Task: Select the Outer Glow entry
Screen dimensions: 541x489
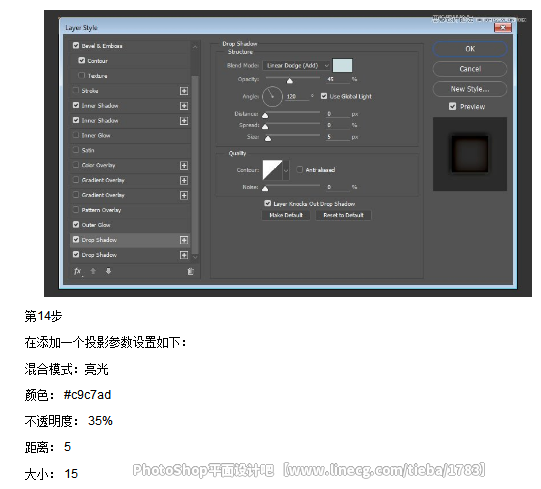Action: (130, 225)
